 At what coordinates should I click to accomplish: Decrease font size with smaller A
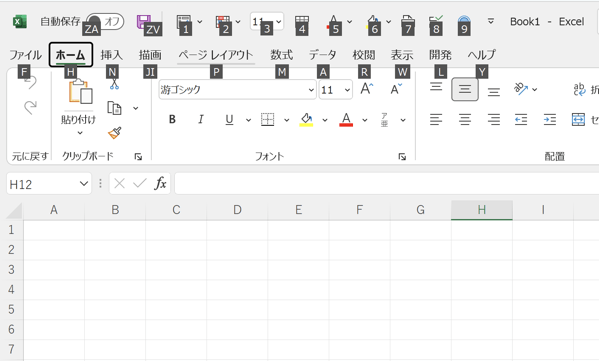396,89
